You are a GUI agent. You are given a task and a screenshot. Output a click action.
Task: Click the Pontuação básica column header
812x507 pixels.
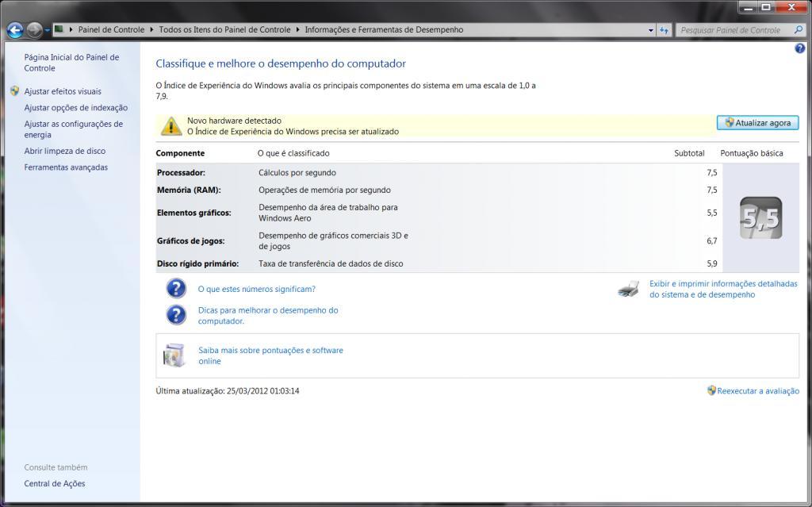pos(752,153)
